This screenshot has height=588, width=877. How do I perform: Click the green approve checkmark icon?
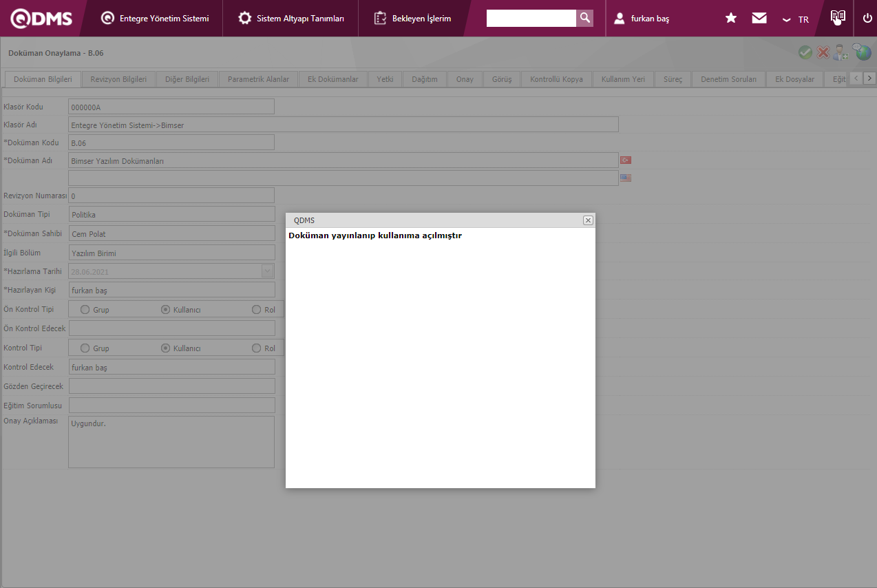tap(805, 52)
